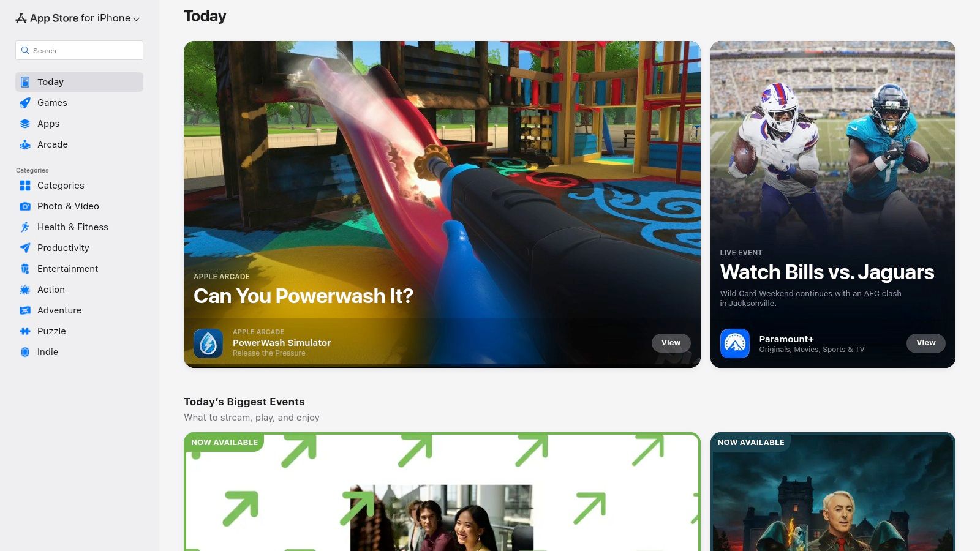
Task: Open the Paramount+ app icon
Action: tap(735, 343)
